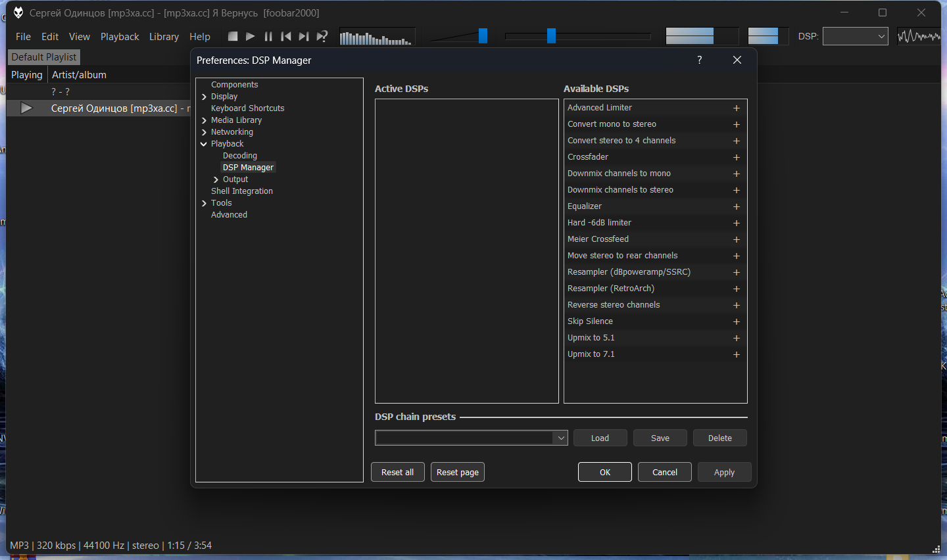
Task: Click the help question mark in Preferences
Action: pos(700,60)
